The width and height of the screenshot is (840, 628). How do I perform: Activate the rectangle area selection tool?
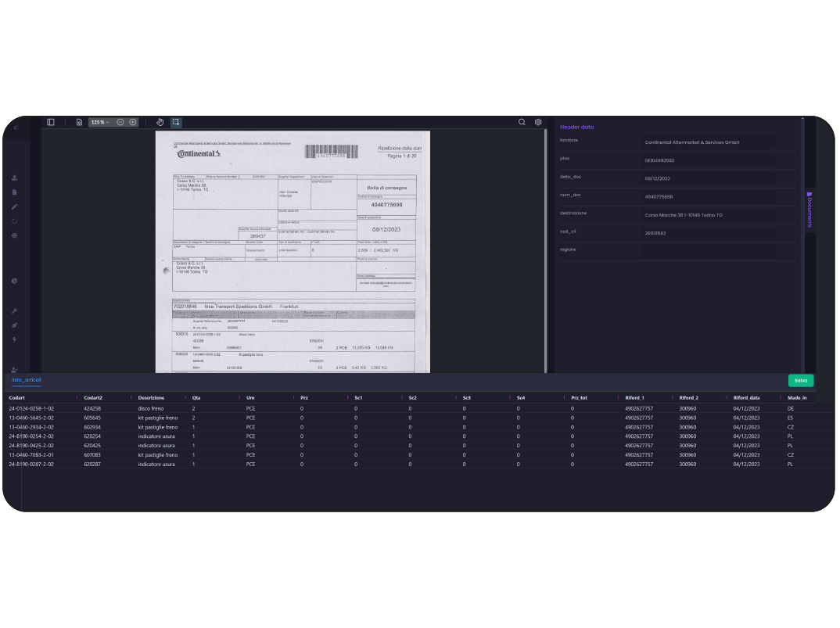[176, 122]
